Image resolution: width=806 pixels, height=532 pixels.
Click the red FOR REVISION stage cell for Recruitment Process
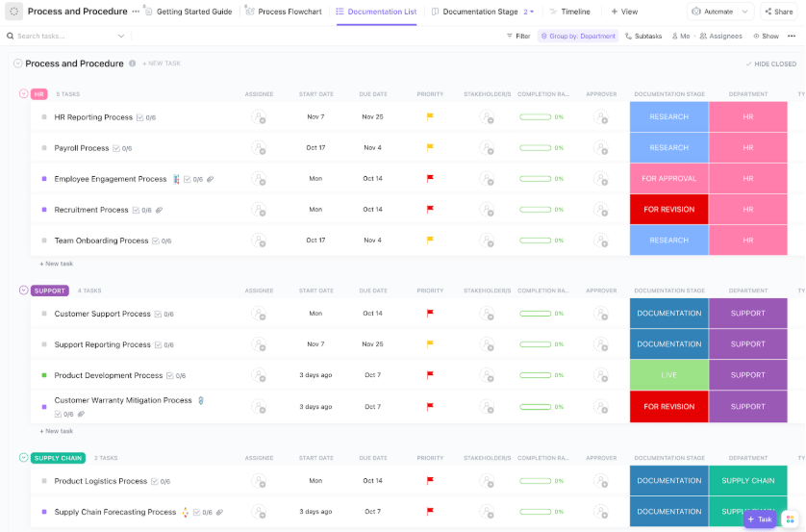click(669, 210)
